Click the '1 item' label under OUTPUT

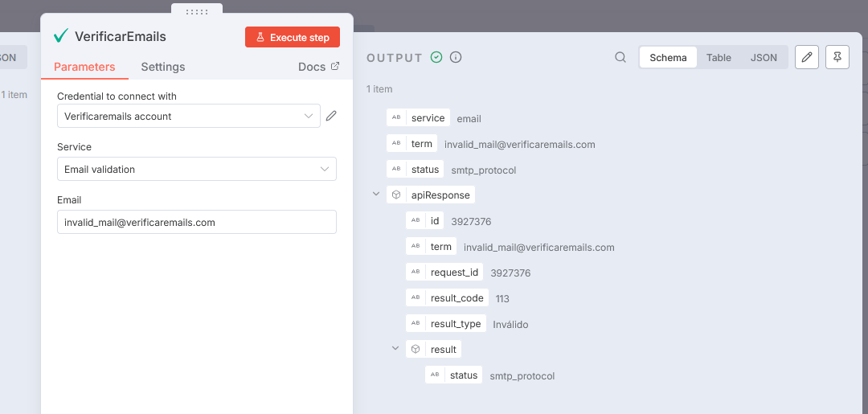click(379, 89)
